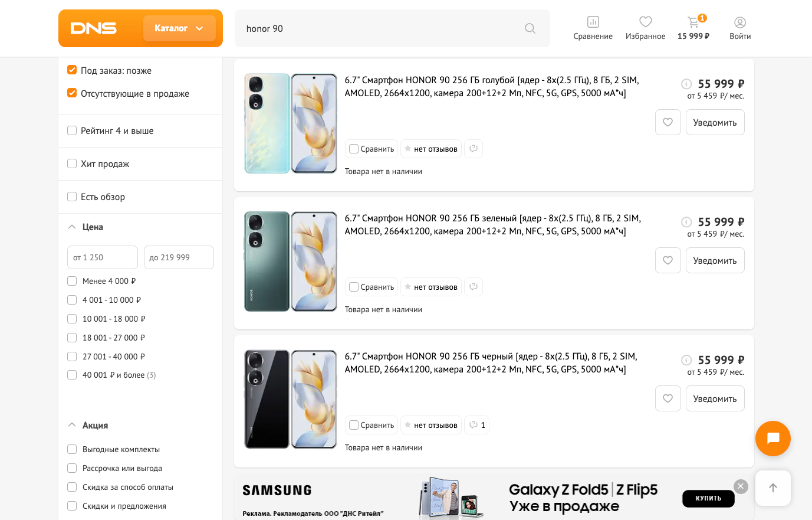
Task: Click Уведомить for the black HONOR 90
Action: click(x=715, y=398)
